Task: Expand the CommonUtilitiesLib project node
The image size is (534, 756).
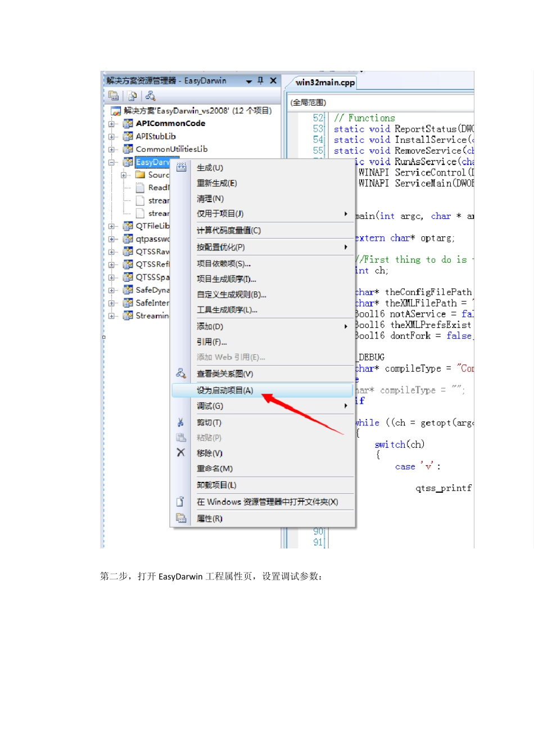Action: pyautogui.click(x=111, y=150)
